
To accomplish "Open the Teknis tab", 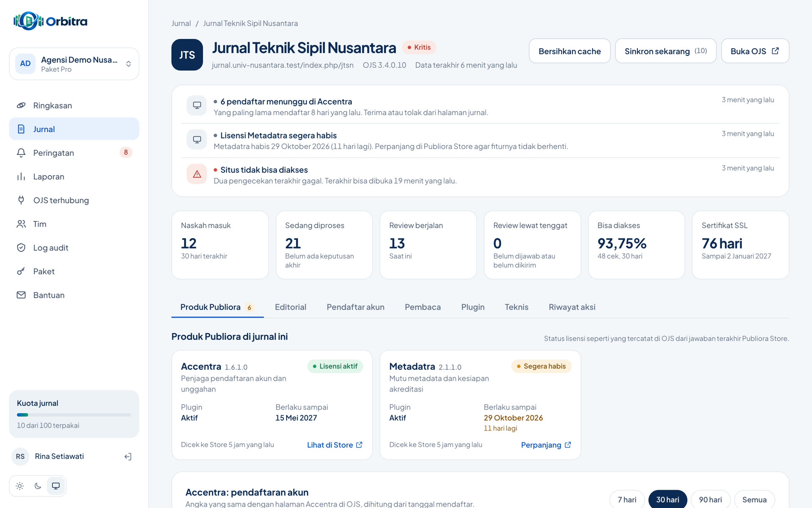I will coord(516,307).
